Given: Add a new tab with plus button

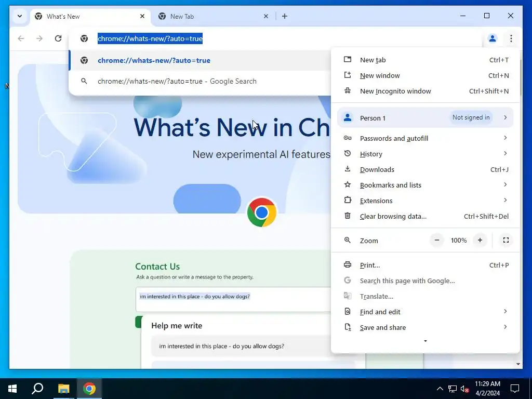Looking at the screenshot, I should point(285,16).
